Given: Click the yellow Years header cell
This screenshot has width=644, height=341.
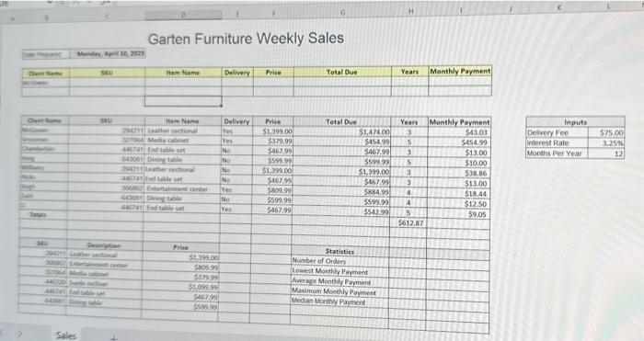Looking at the screenshot, I should pos(409,72).
